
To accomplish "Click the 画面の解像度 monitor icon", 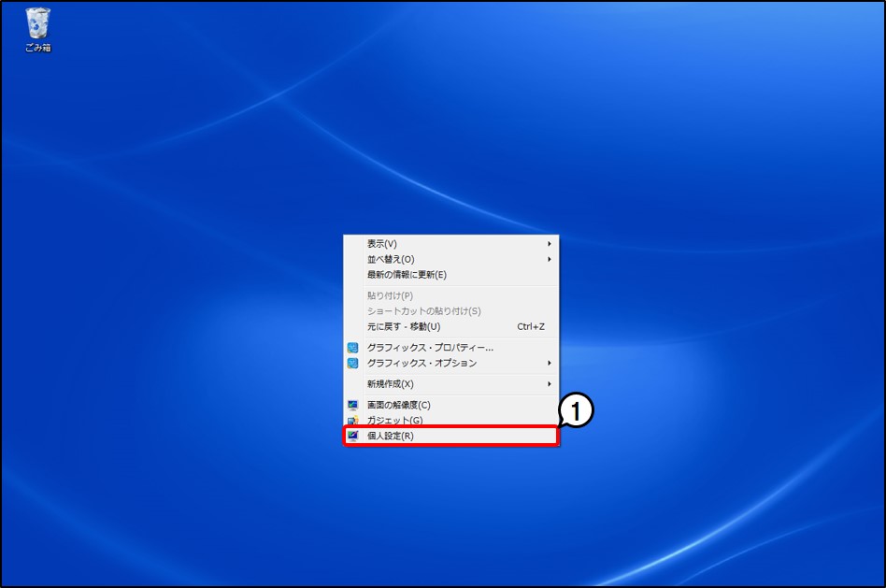I will coord(352,405).
